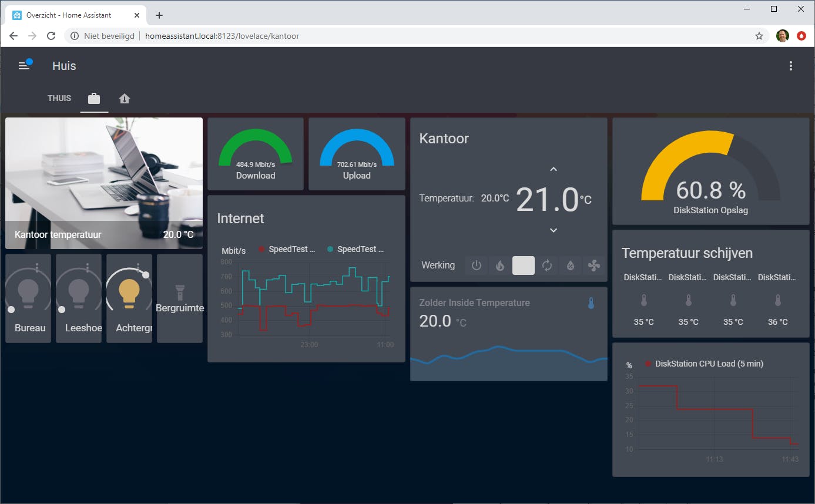Viewport: 815px width, 504px height.
Task: Click the Achtergrond brightness slider handle
Action: coord(146,275)
